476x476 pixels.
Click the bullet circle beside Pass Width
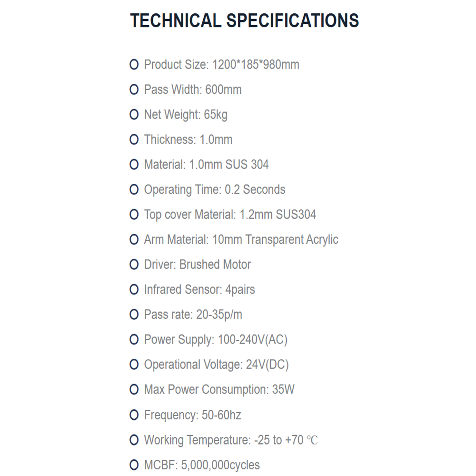pyautogui.click(x=134, y=89)
